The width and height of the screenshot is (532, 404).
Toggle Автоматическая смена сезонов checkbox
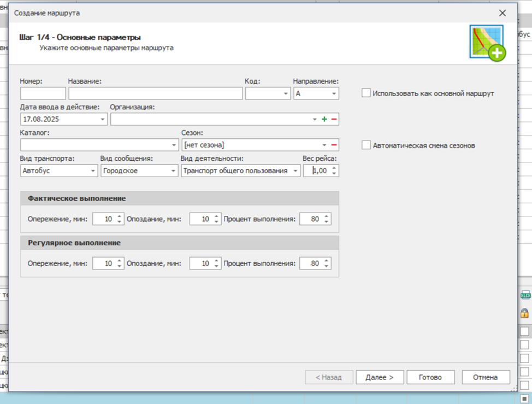tap(366, 145)
